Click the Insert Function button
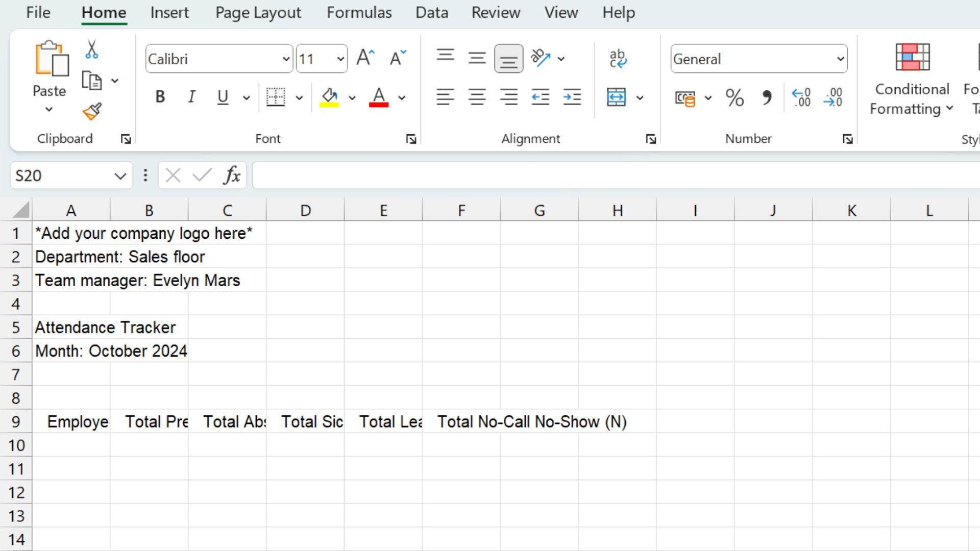The width and height of the screenshot is (980, 551). 232,176
